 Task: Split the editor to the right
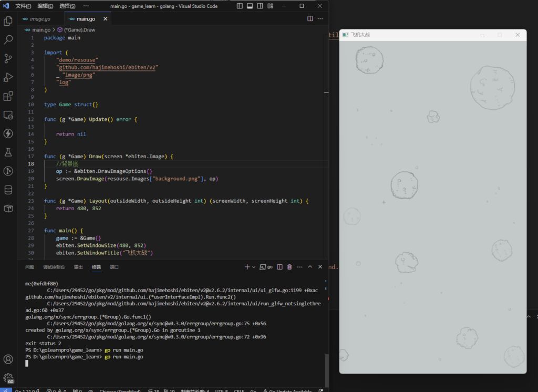pyautogui.click(x=310, y=19)
